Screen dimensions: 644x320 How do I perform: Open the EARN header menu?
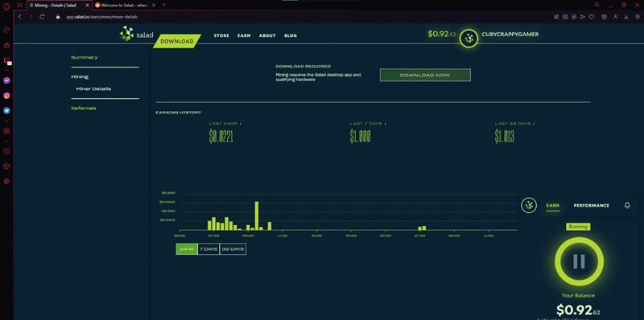pos(244,35)
